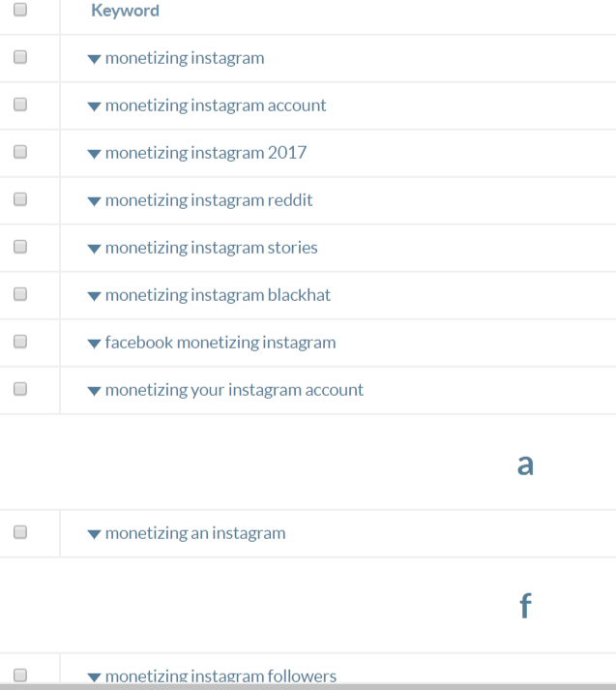
Task: Select checkbox for 'monetizing instagram account'
Action: (x=20, y=105)
